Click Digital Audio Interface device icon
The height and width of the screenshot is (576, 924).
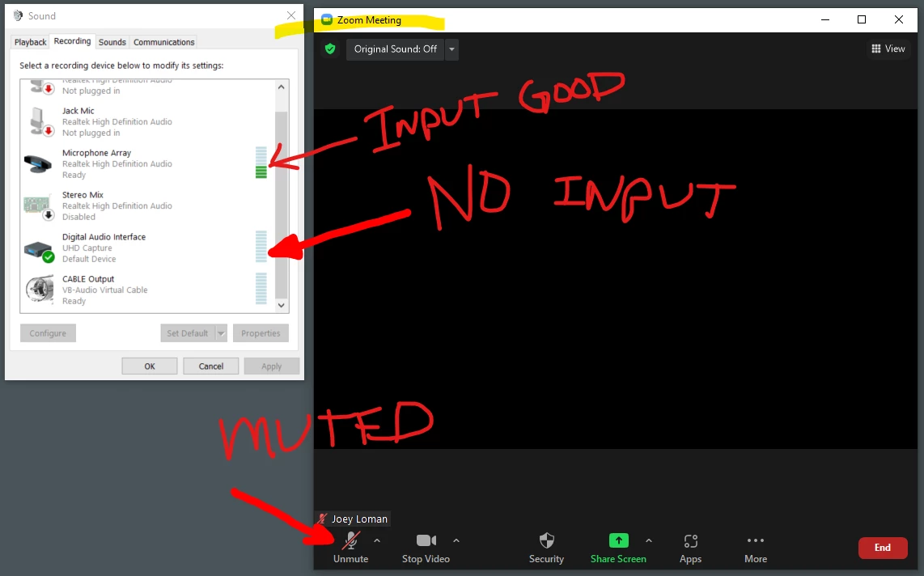39,250
